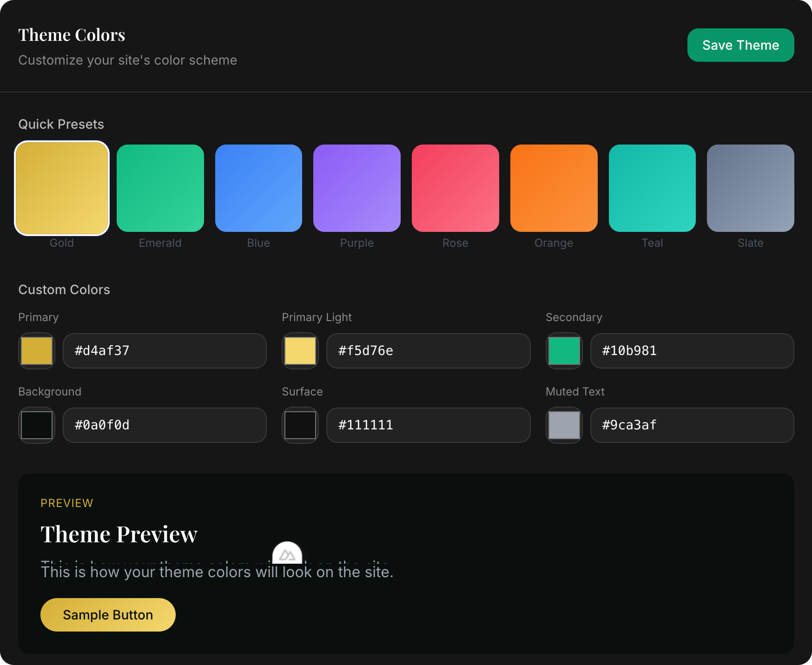The image size is (812, 665).
Task: Click the Purple label under the preset
Action: pyautogui.click(x=357, y=243)
